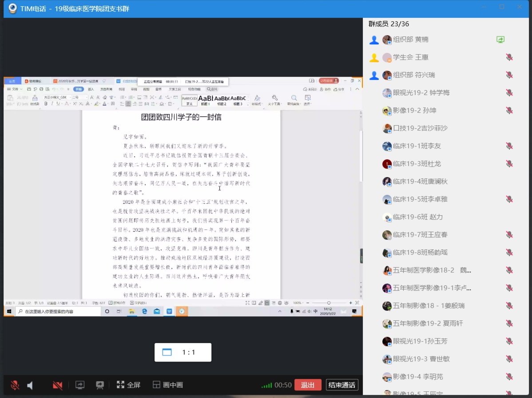Select member 口技19-2吉沙菲沙 in the list
This screenshot has height=398, width=532.
pyautogui.click(x=420, y=128)
